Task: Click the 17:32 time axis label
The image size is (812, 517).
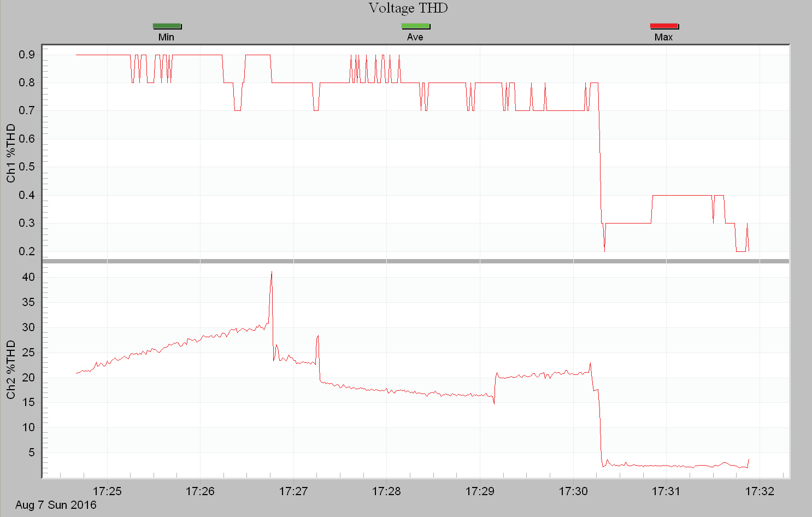Action: point(760,491)
